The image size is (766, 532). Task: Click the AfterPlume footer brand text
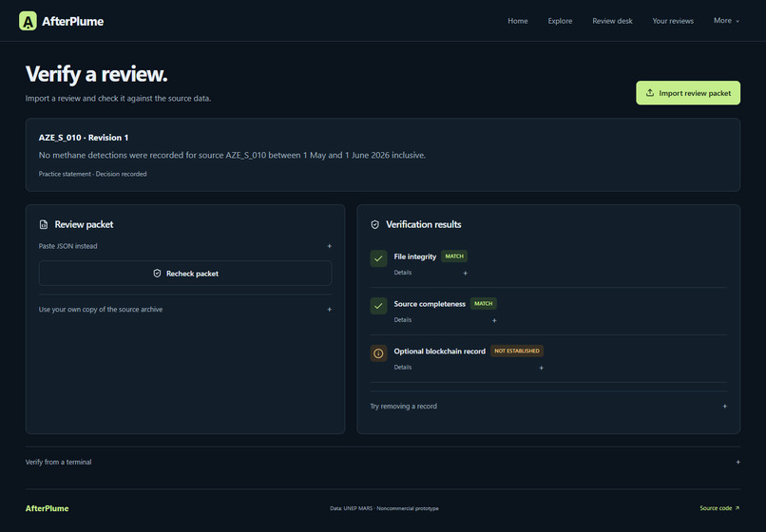tap(47, 508)
